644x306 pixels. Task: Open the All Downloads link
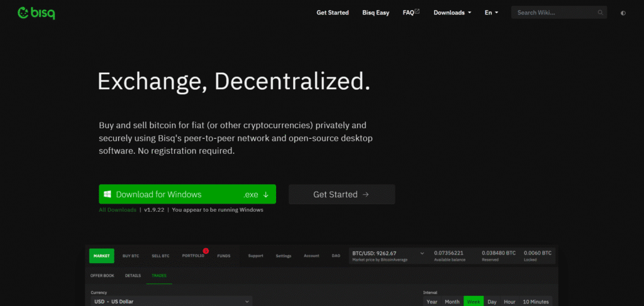click(117, 210)
